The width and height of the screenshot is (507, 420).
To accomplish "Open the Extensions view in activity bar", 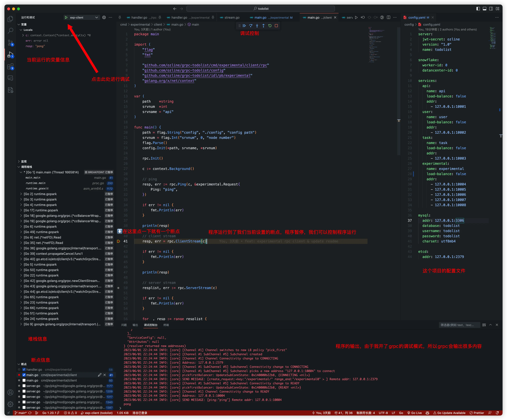I will 10,66.
